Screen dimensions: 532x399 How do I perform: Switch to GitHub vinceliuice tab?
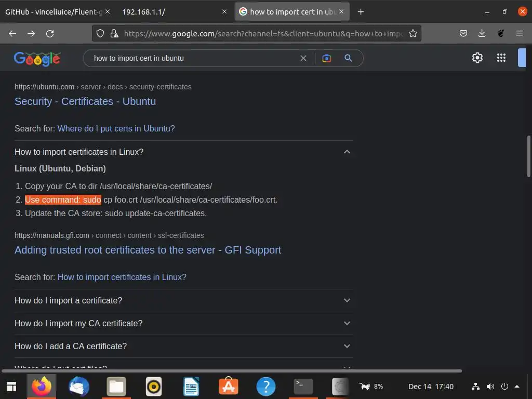click(54, 12)
